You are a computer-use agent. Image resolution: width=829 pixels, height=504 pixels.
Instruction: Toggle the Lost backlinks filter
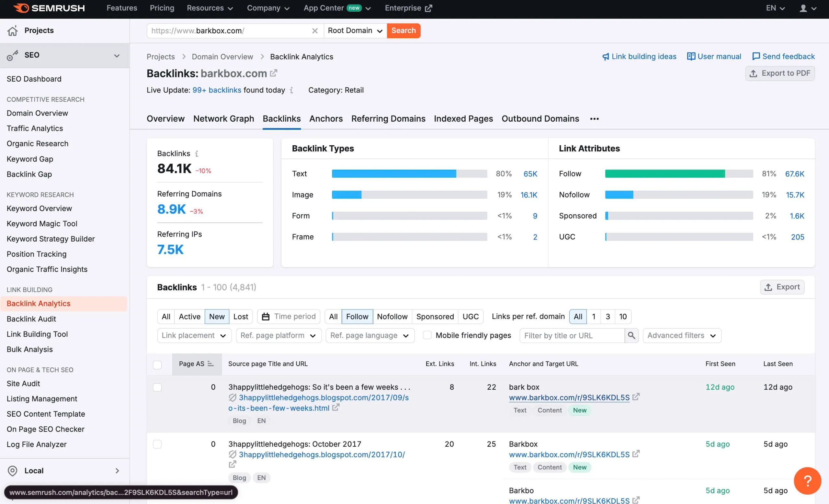(241, 317)
